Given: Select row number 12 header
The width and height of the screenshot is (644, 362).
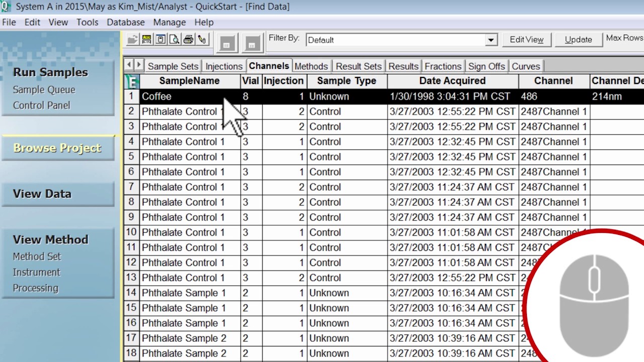Looking at the screenshot, I should coord(131,262).
